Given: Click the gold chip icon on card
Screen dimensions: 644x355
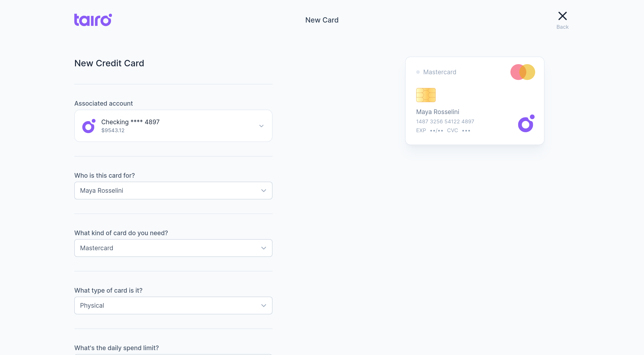Looking at the screenshot, I should point(426,95).
